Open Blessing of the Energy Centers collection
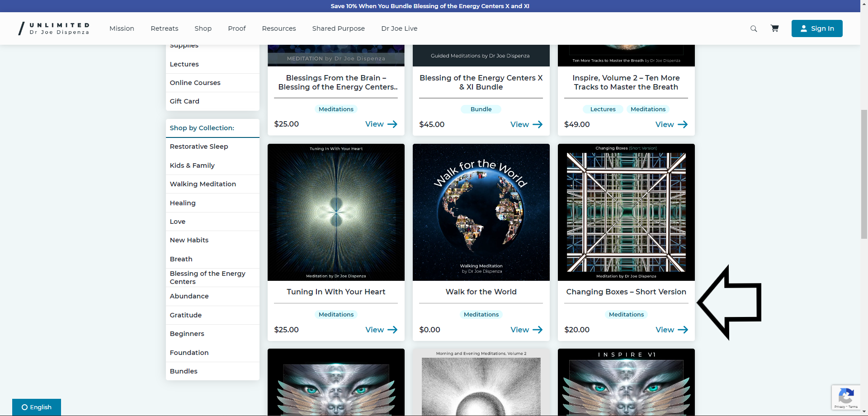Image resolution: width=868 pixels, height=416 pixels. [212, 278]
